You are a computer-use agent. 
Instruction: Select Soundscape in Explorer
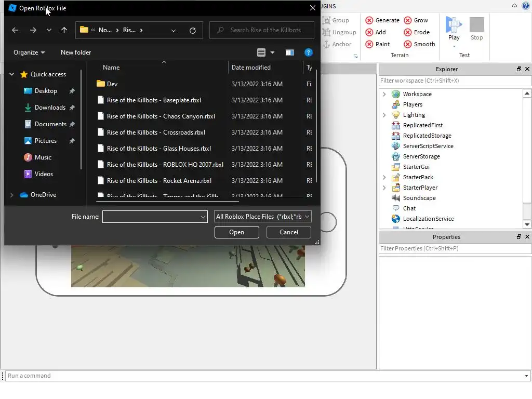[419, 198]
